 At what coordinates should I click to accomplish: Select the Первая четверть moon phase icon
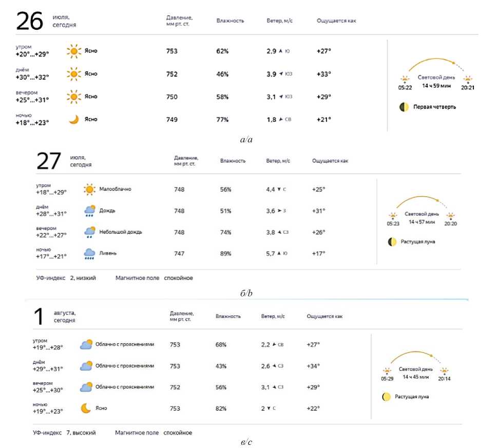coord(404,107)
